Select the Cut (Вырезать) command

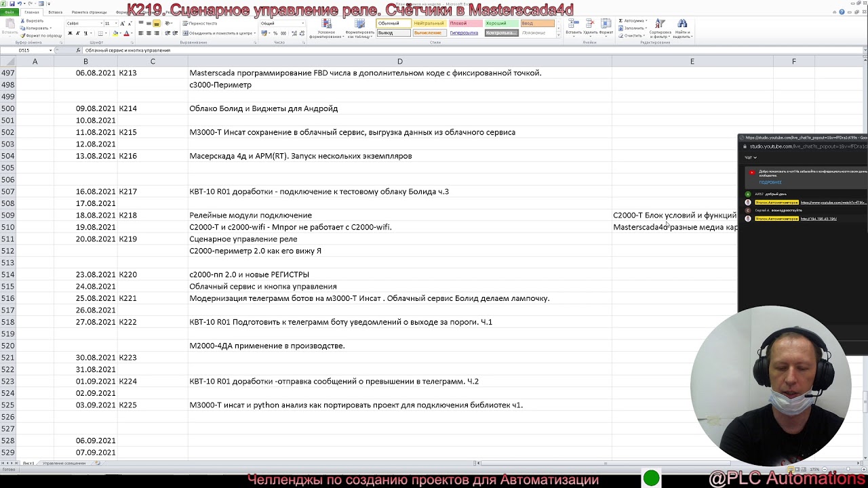(32, 21)
